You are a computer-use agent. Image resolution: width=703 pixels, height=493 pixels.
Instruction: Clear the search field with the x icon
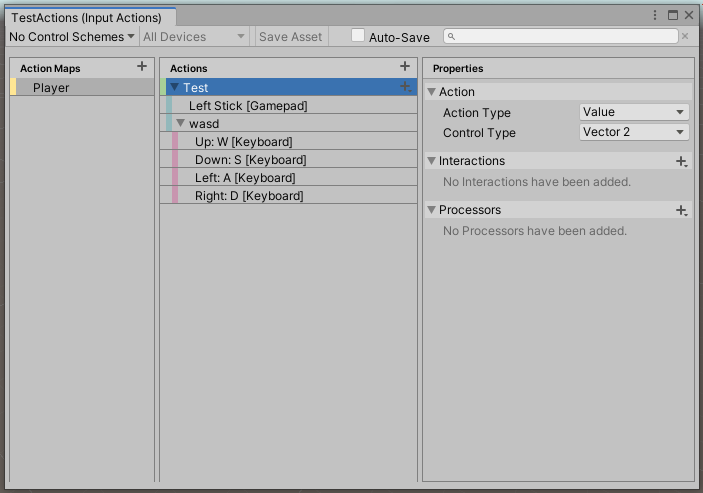tap(685, 37)
